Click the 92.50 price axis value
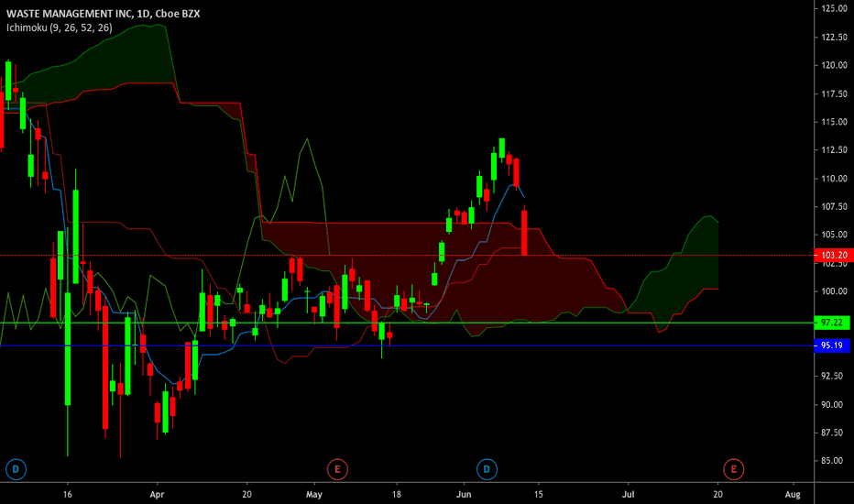This screenshot has width=854, height=504. 834,376
